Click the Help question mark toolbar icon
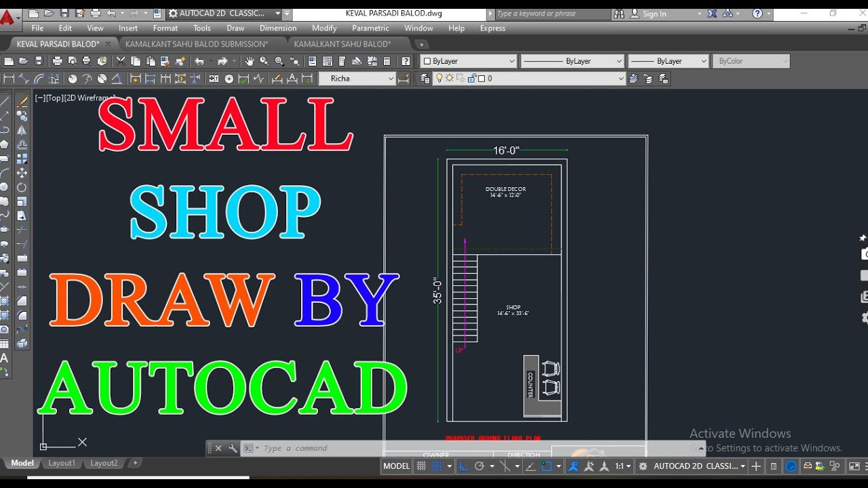Screen dimensions: 868x488 pos(406,61)
